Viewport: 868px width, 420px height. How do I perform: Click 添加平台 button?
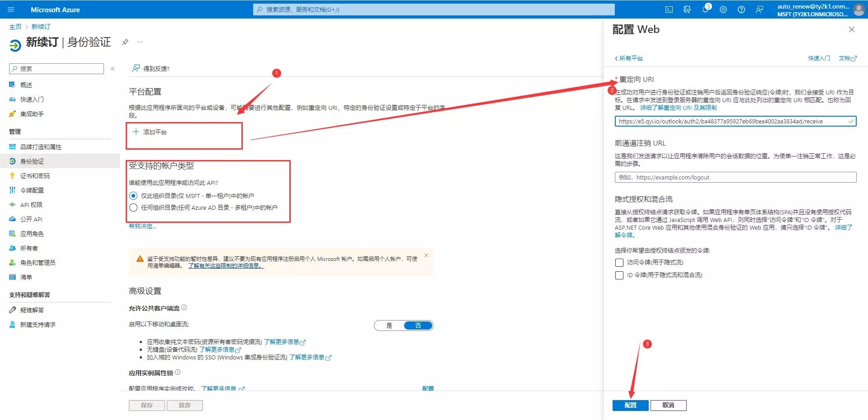150,132
